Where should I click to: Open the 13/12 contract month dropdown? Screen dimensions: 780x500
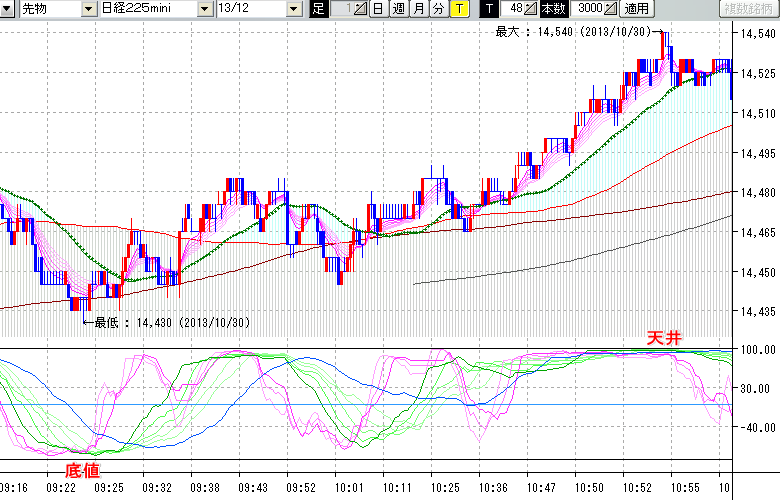click(293, 9)
